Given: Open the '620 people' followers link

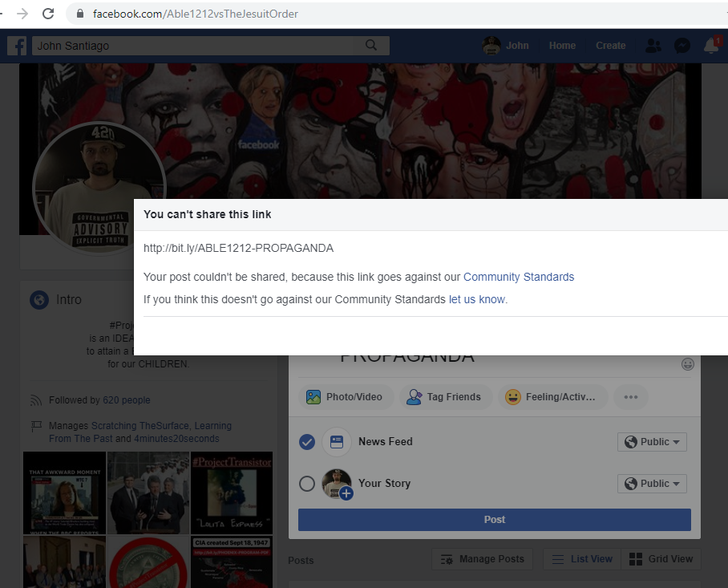Looking at the screenshot, I should point(127,400).
